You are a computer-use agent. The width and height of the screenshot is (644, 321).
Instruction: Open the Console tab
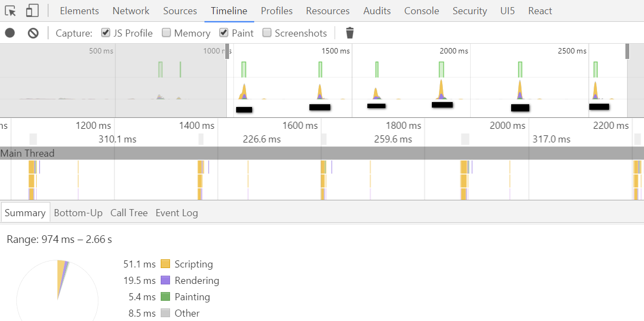tap(421, 11)
